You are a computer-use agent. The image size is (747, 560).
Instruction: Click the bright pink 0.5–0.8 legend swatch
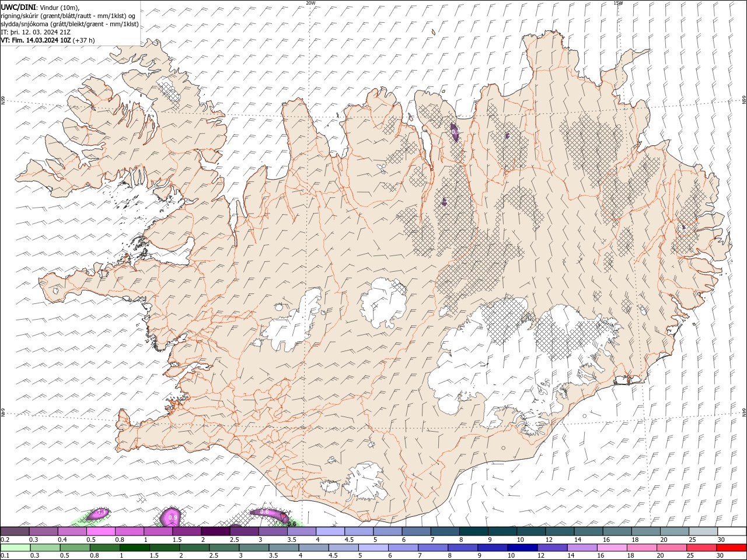(101, 531)
